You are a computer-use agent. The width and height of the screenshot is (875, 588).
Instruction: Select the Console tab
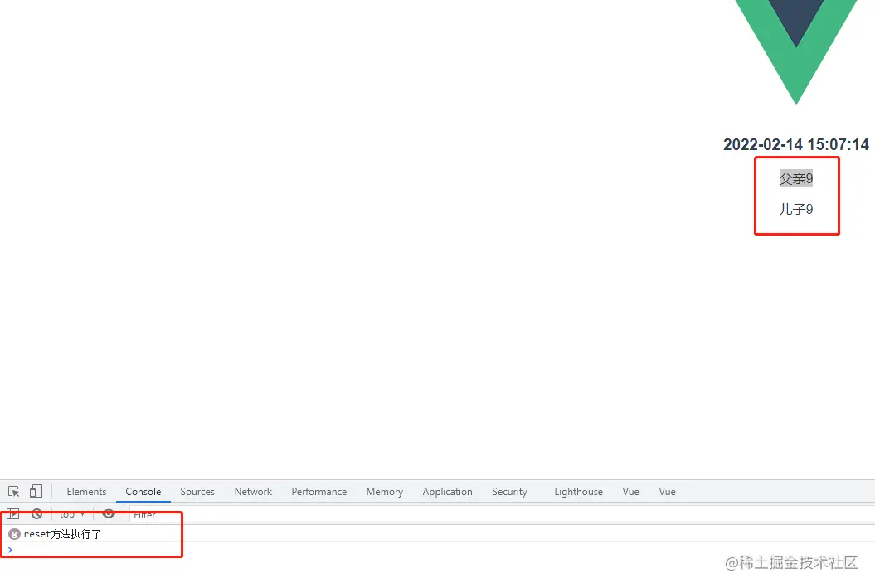(143, 492)
